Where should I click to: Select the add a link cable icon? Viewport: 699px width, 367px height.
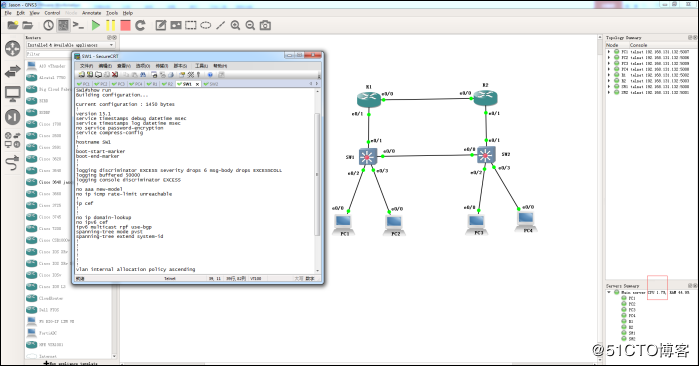pos(12,163)
